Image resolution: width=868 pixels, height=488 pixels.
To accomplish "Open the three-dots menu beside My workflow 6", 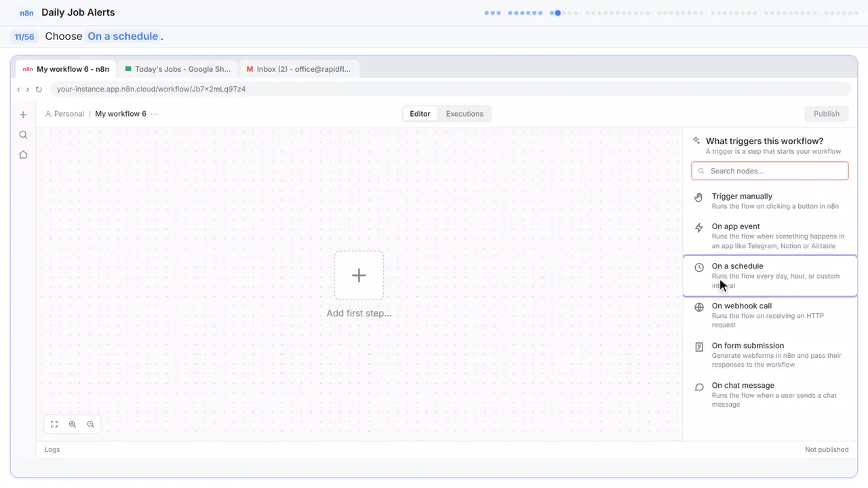I will click(x=155, y=114).
